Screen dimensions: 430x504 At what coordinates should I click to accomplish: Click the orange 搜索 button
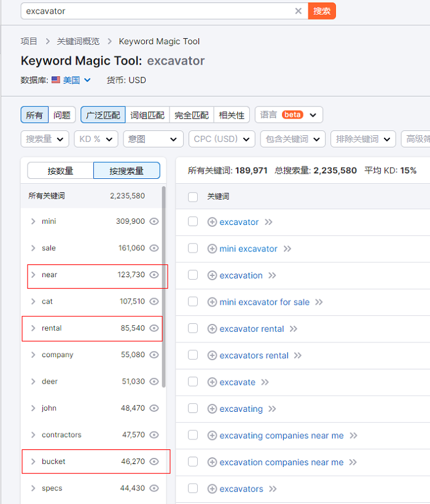tap(322, 11)
